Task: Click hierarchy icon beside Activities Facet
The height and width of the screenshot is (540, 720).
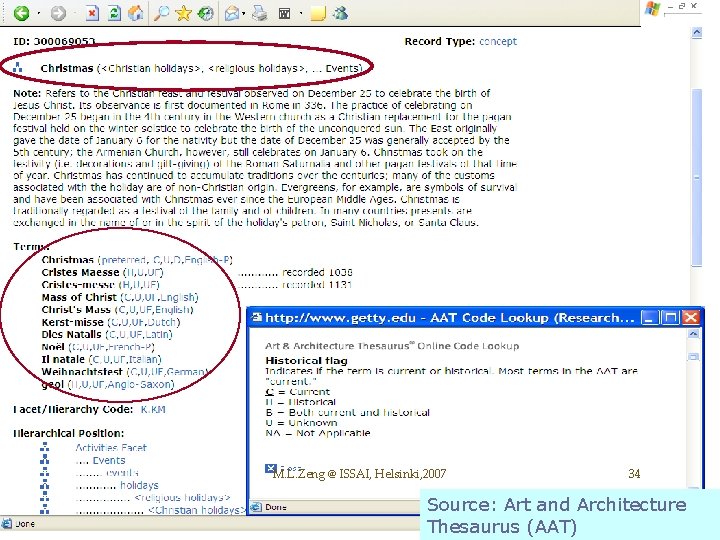Action: (45, 447)
